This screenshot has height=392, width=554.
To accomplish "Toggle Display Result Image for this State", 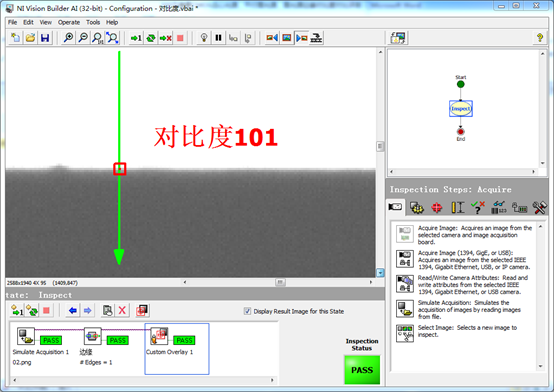I will 247,311.
